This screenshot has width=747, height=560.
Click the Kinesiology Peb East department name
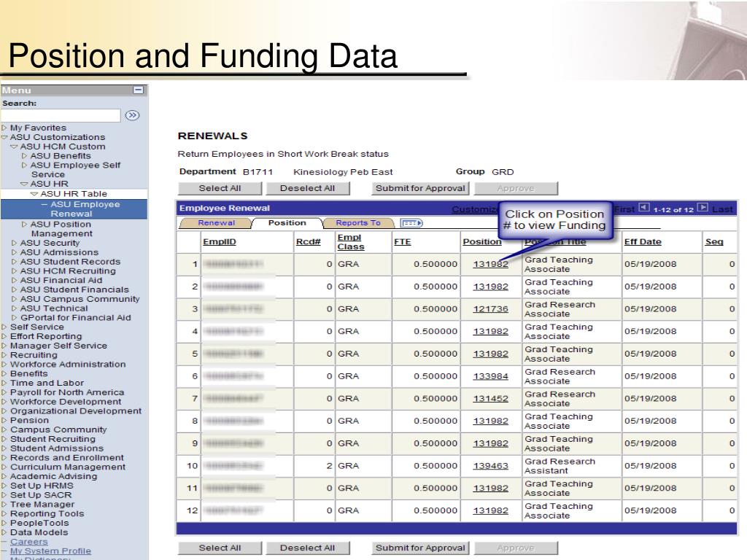coord(343,172)
